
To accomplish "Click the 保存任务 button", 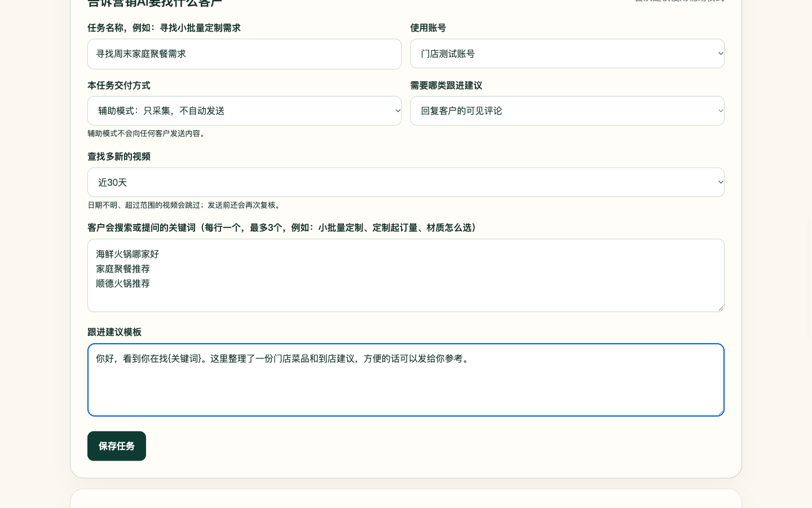I will coord(117,446).
